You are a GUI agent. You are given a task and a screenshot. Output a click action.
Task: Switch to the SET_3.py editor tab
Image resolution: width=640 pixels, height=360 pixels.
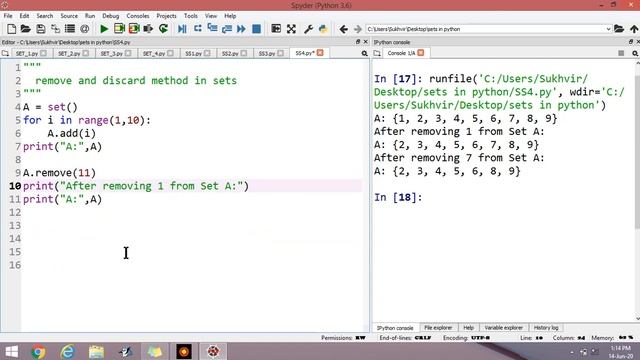116,53
